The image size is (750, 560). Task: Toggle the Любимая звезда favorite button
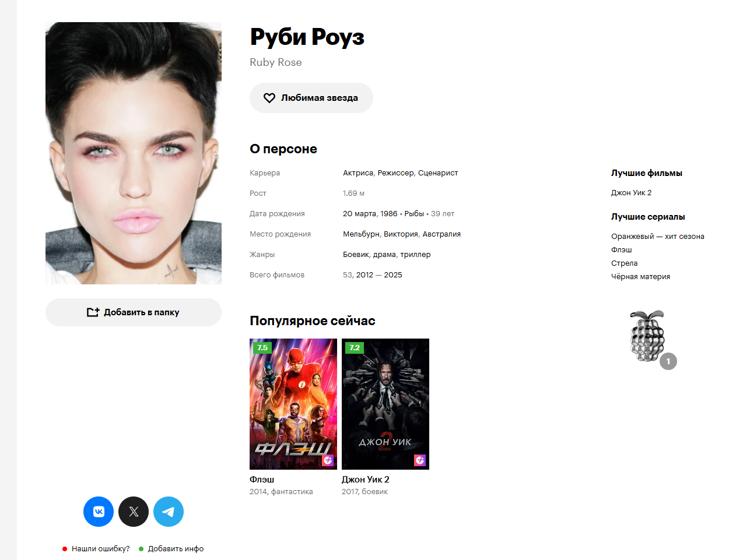[311, 98]
